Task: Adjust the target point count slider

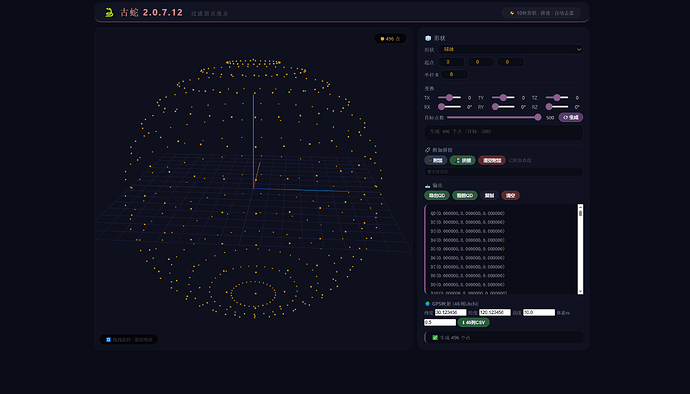Action: point(494,118)
